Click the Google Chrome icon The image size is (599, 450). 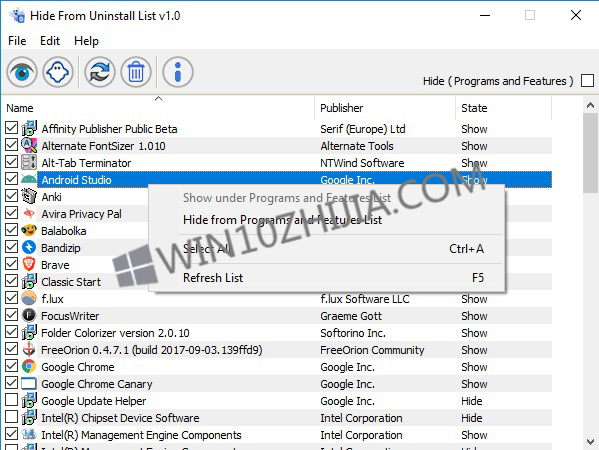[29, 366]
